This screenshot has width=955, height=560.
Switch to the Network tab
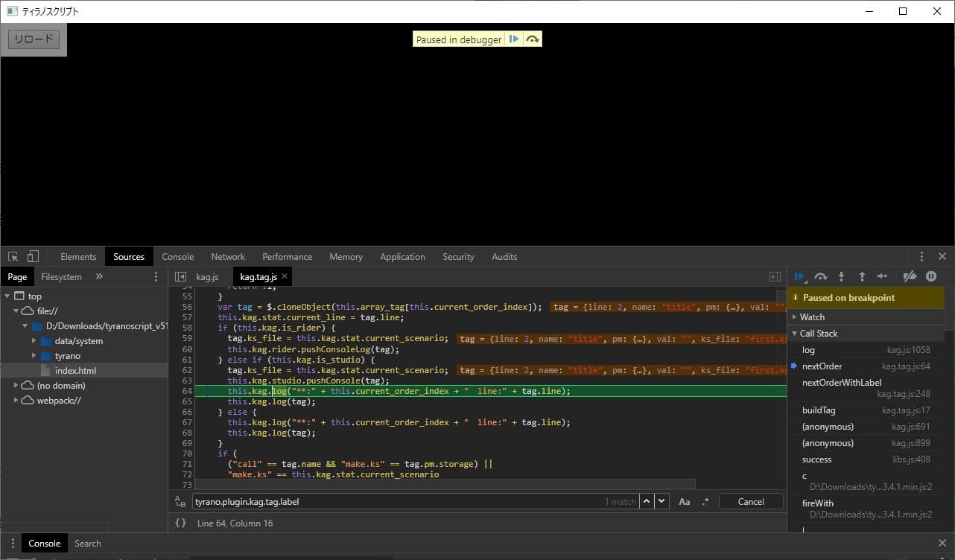click(228, 257)
